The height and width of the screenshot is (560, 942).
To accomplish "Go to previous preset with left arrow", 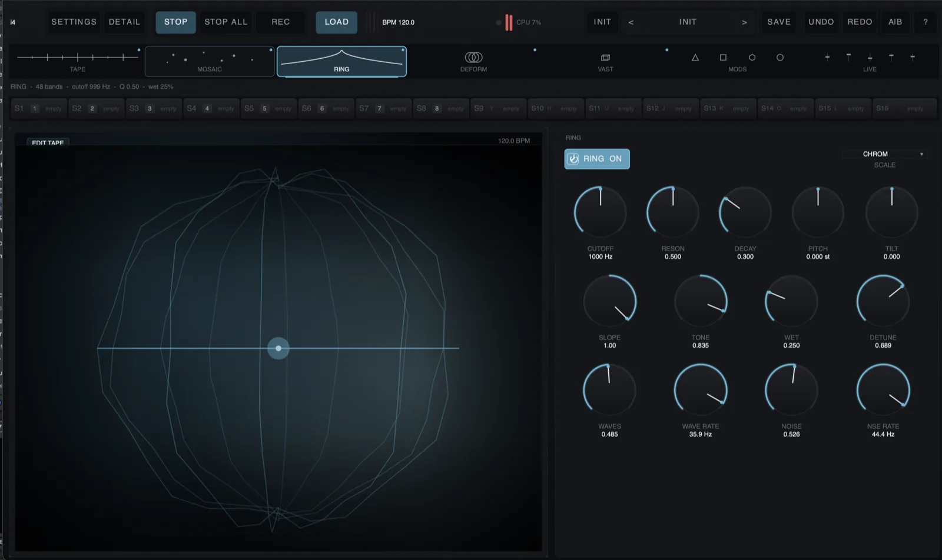I will [x=631, y=22].
